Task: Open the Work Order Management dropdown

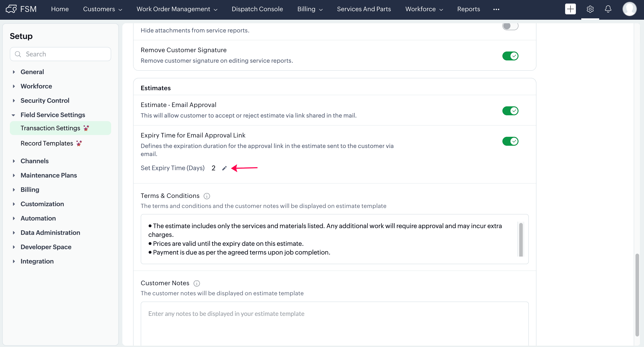Action: (x=177, y=9)
